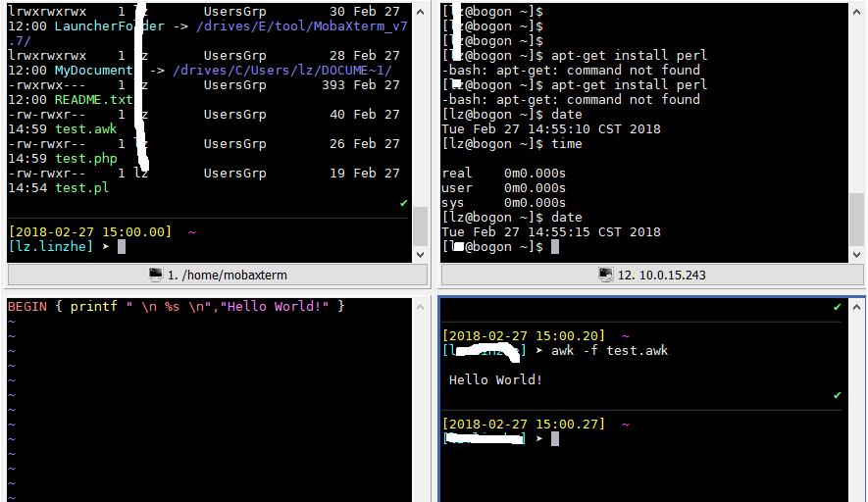Click the test.pl file name
Viewport: 868px width, 502px height.
82,187
